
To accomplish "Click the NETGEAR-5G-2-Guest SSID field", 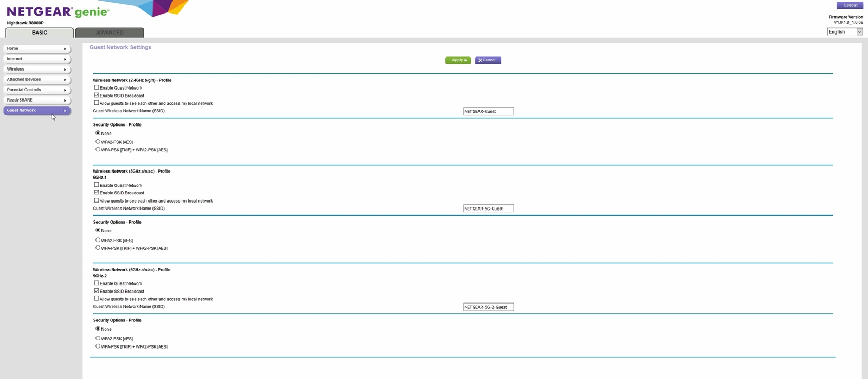I will (488, 307).
